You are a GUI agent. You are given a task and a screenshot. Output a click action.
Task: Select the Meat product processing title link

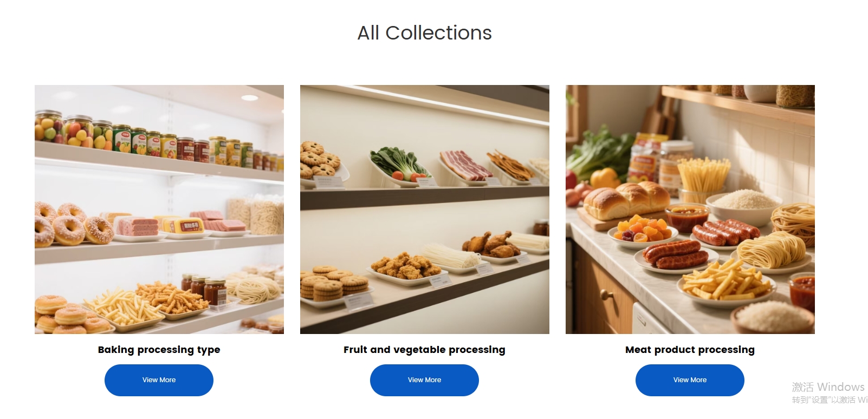[690, 350]
